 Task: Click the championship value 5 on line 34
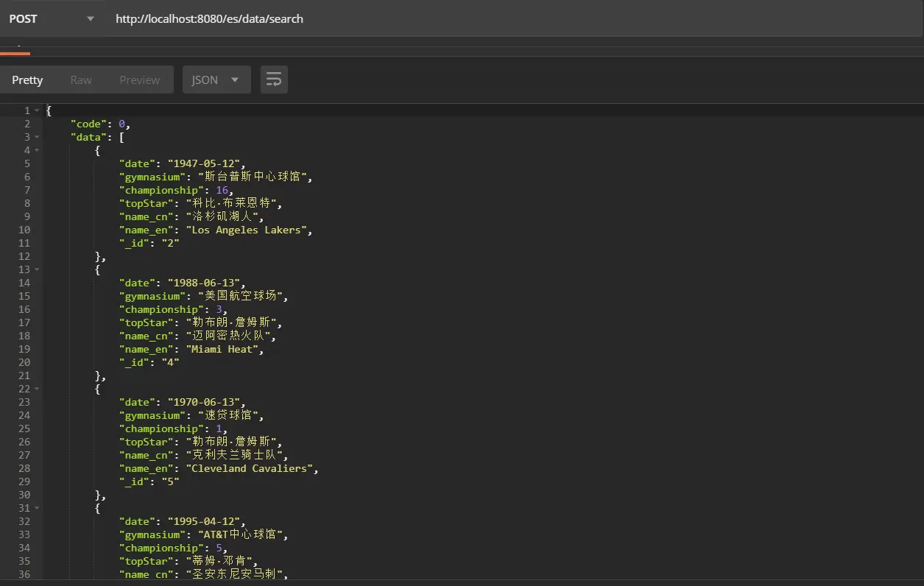(219, 548)
